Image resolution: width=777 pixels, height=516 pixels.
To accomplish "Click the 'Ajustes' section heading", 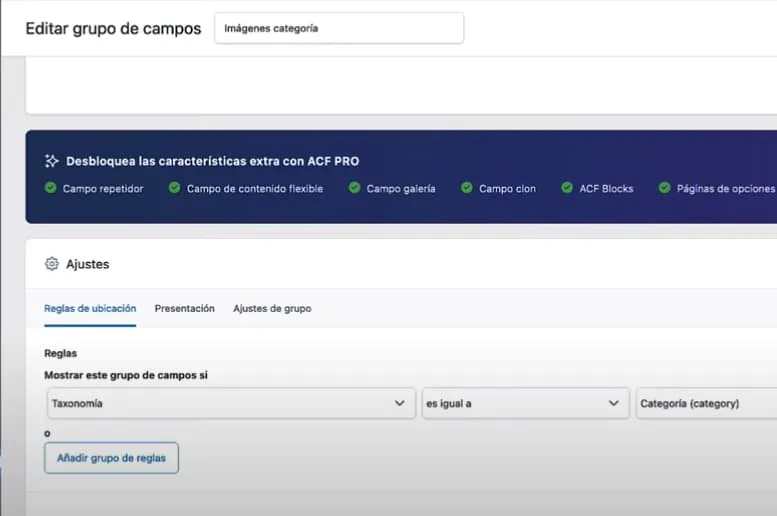I will (x=88, y=264).
